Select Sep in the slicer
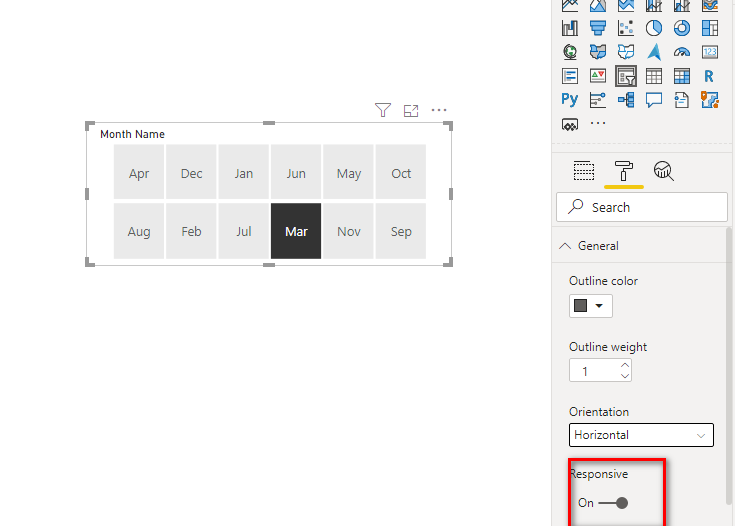This screenshot has width=735, height=526. coord(401,231)
